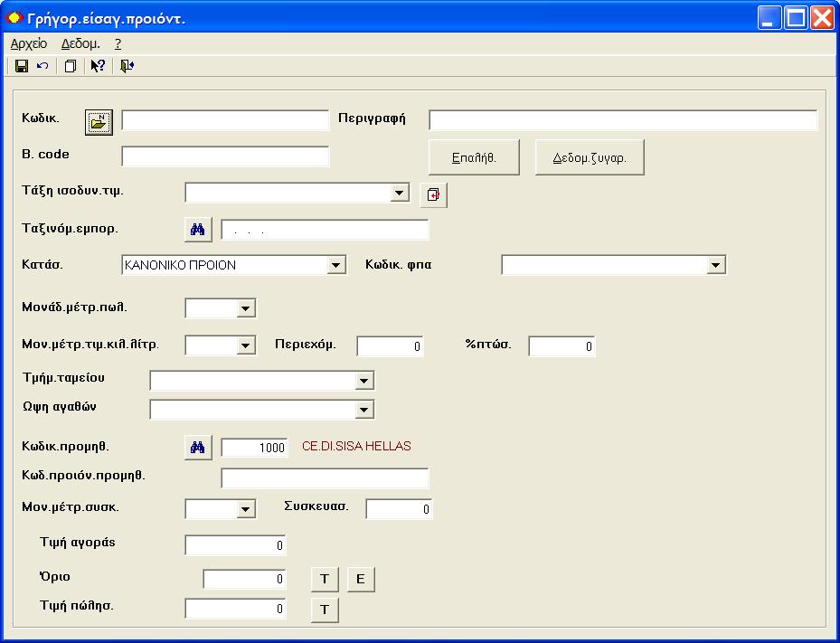This screenshot has width=840, height=643.
Task: Click the icon beside Τάξη ισοδυν.τιμ. dropdown
Action: pos(433,195)
